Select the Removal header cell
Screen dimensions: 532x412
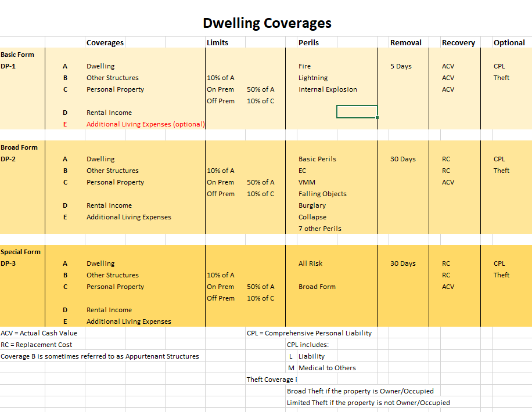[406, 43]
